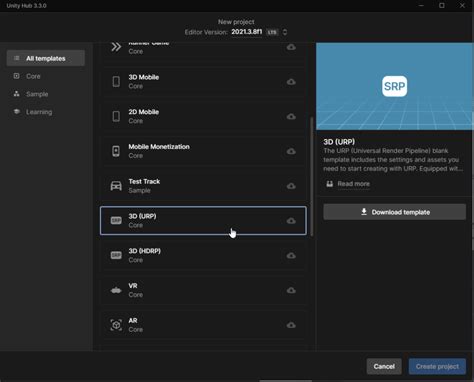The width and height of the screenshot is (474, 382).
Task: Minimize the Unity Hub window
Action: (x=421, y=5)
